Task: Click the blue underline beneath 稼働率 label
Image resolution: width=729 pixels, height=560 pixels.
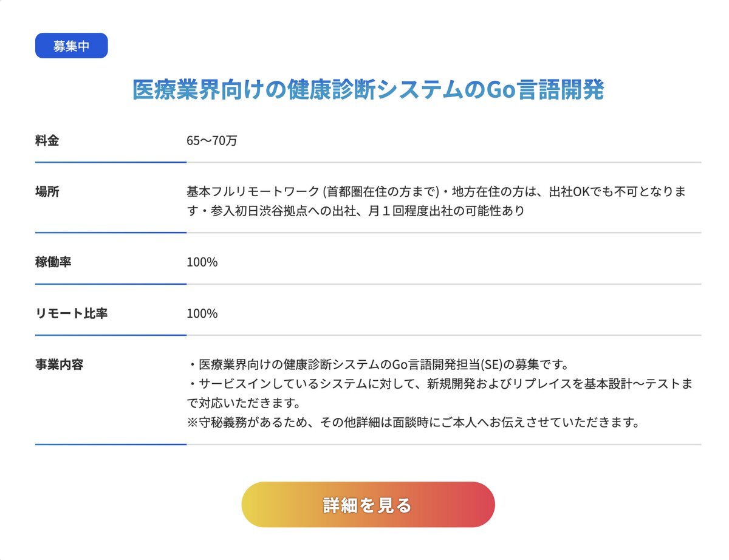Action: [111, 284]
